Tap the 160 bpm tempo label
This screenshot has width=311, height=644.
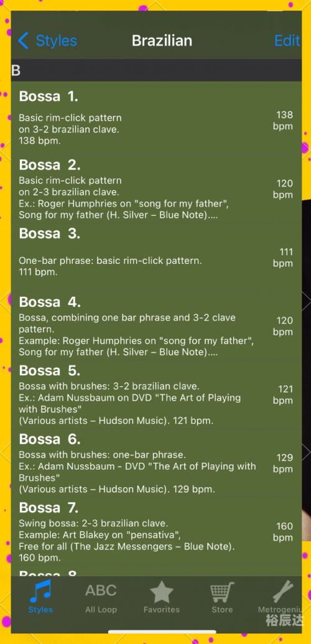pyautogui.click(x=283, y=532)
